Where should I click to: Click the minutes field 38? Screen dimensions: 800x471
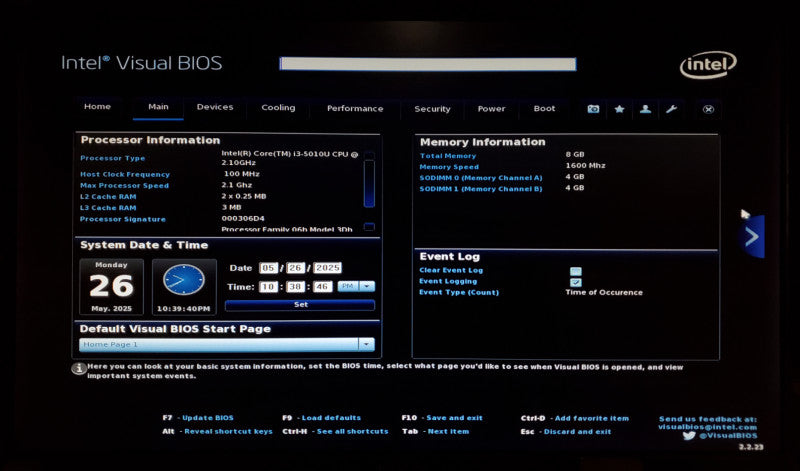pos(295,287)
